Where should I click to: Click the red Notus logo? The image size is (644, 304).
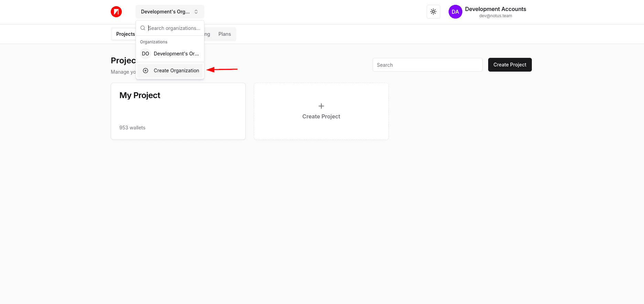pyautogui.click(x=116, y=12)
